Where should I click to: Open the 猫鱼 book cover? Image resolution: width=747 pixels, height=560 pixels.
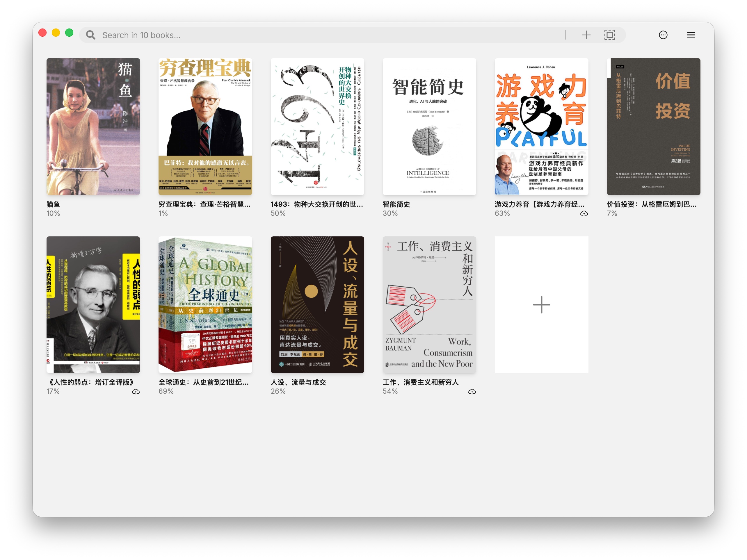(93, 126)
